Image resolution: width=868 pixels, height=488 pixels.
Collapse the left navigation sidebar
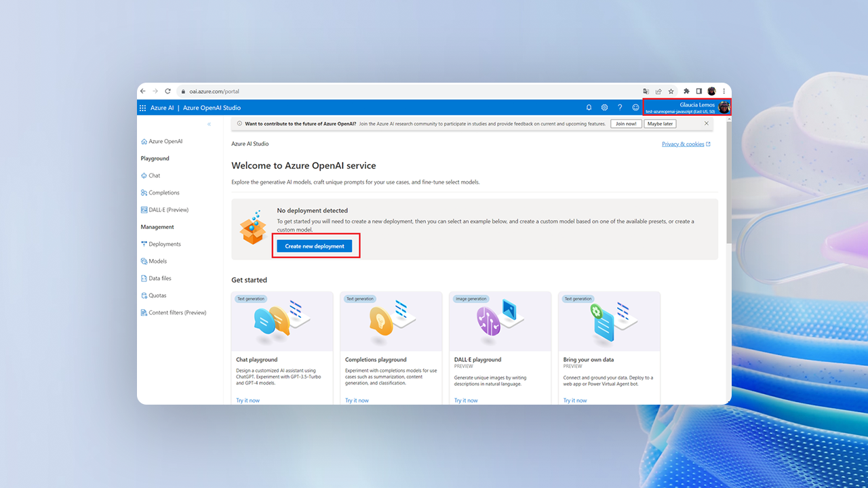(x=209, y=125)
